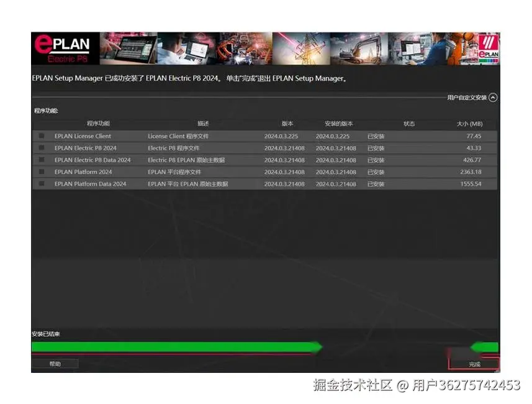Click the 程序功能 column header
This screenshot has height=404, width=532.
pos(98,123)
